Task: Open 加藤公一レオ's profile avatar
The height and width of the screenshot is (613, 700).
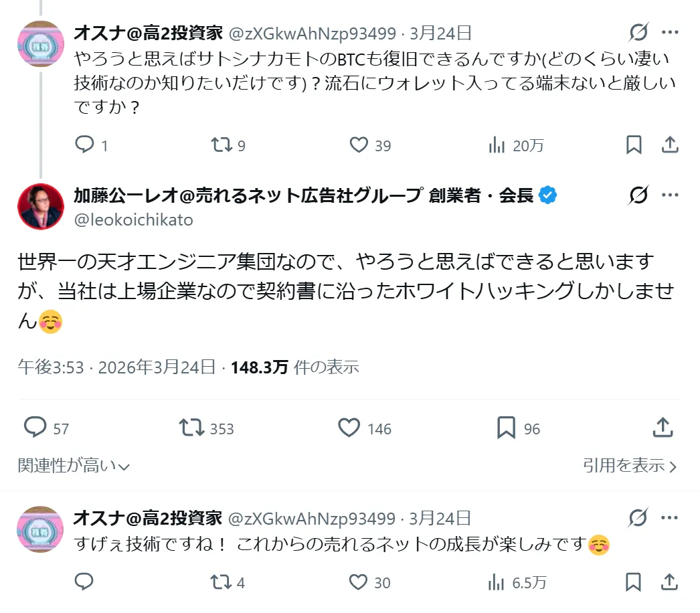Action: coord(40,206)
